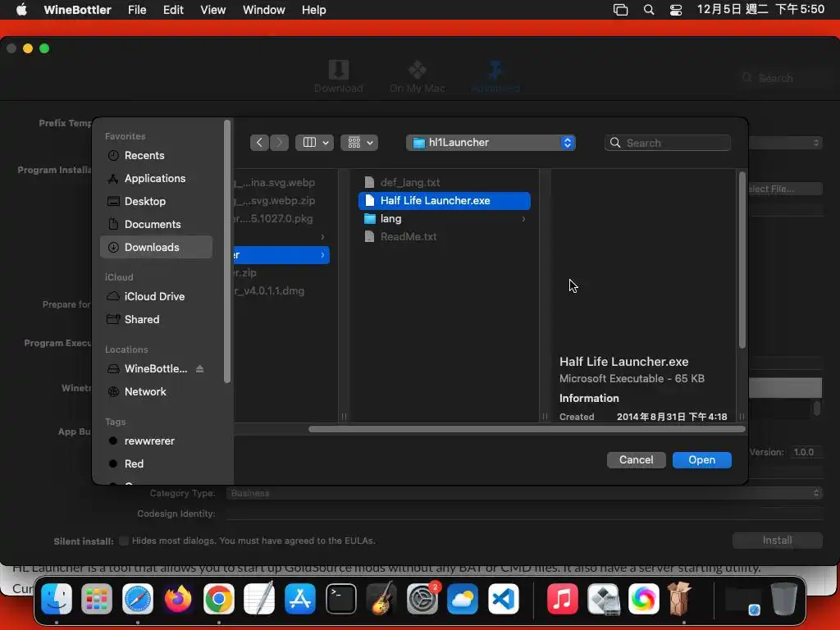The image size is (840, 630).
Task: Expand the highlighted folder in Downloads column
Action: coord(322,255)
